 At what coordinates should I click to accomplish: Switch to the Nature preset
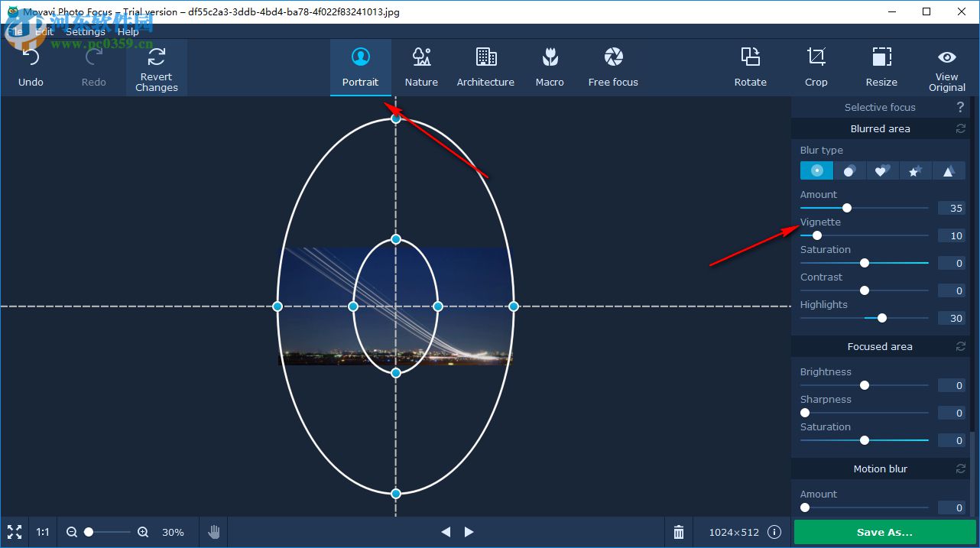[421, 67]
